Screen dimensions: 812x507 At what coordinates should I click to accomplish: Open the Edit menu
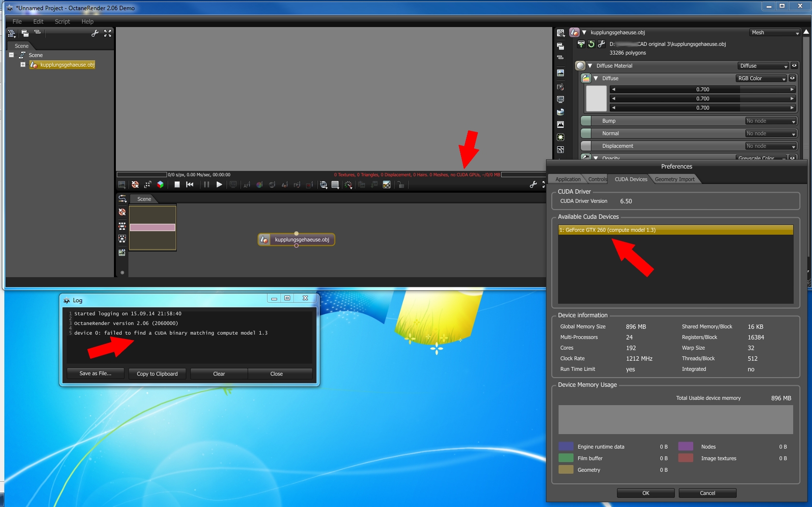[x=38, y=22]
